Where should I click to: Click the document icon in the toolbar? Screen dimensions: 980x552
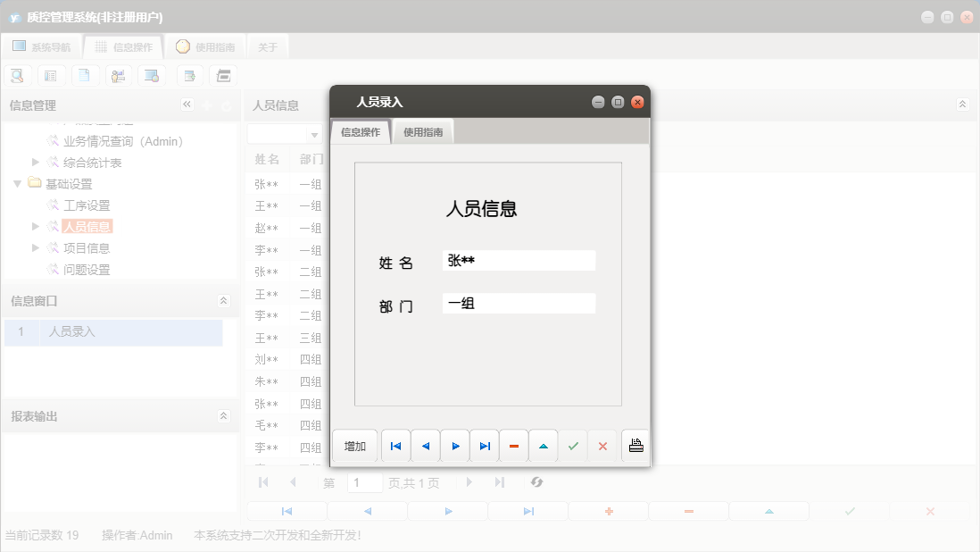(85, 75)
